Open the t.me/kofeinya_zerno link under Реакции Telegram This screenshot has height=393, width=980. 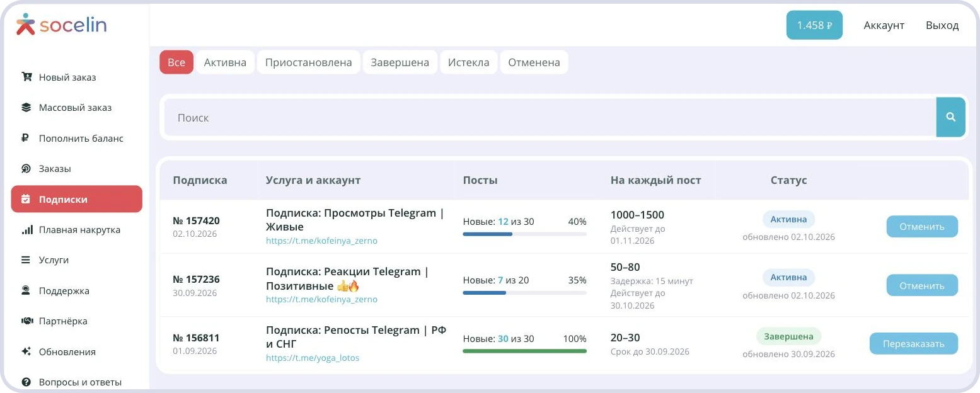(x=321, y=299)
